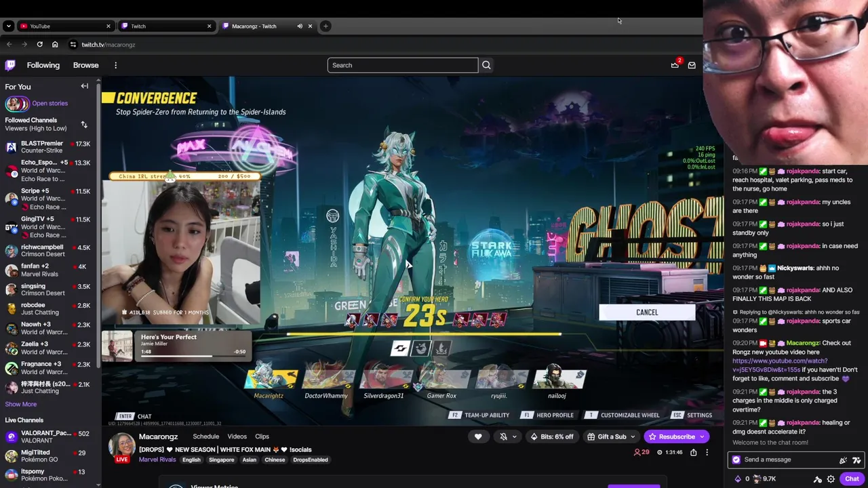The height and width of the screenshot is (488, 868).
Task: Open chat settings gear
Action: point(831,479)
